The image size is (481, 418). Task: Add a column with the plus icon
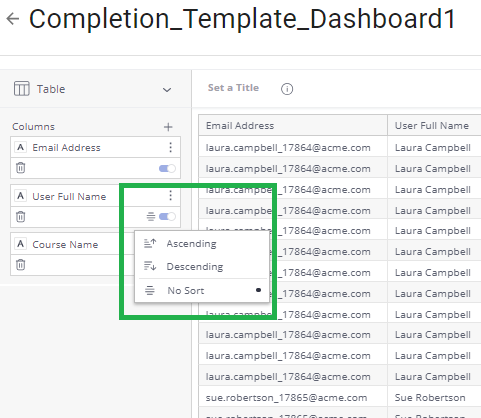(x=168, y=127)
